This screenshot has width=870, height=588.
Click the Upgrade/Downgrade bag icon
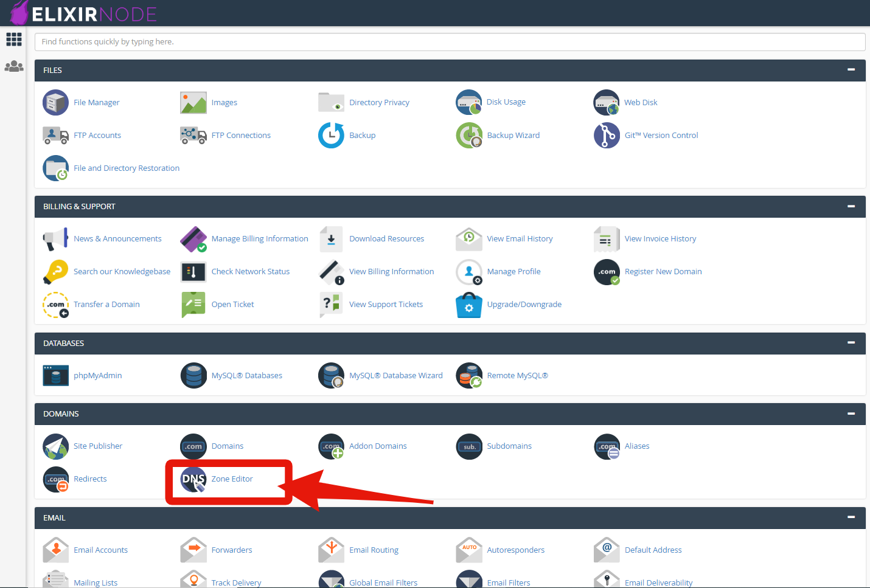tap(469, 305)
